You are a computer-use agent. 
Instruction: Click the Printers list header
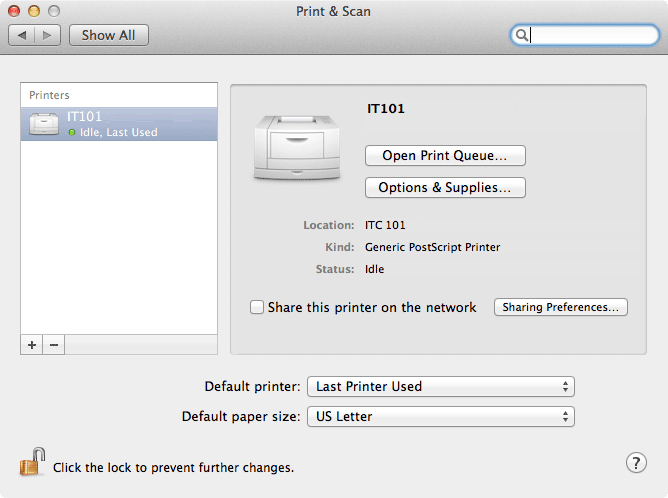point(49,95)
